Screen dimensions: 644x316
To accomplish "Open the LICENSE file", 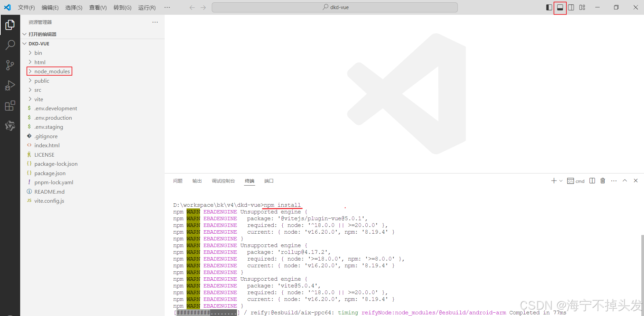I will pos(92,155).
